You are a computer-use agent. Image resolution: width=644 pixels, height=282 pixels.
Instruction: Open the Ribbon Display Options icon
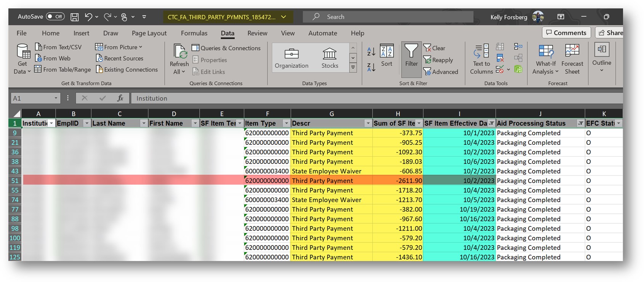pos(561,17)
